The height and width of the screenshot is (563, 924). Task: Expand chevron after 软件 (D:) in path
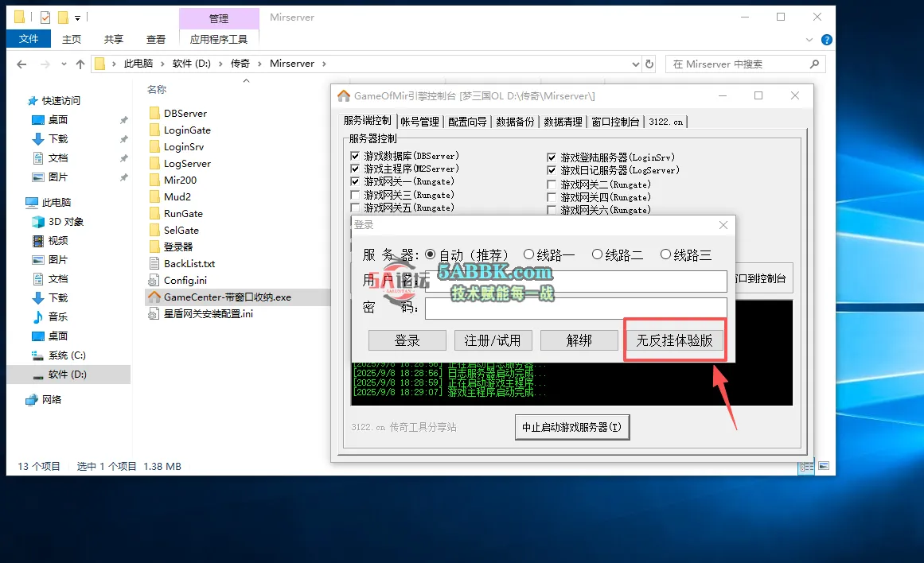[x=220, y=64]
